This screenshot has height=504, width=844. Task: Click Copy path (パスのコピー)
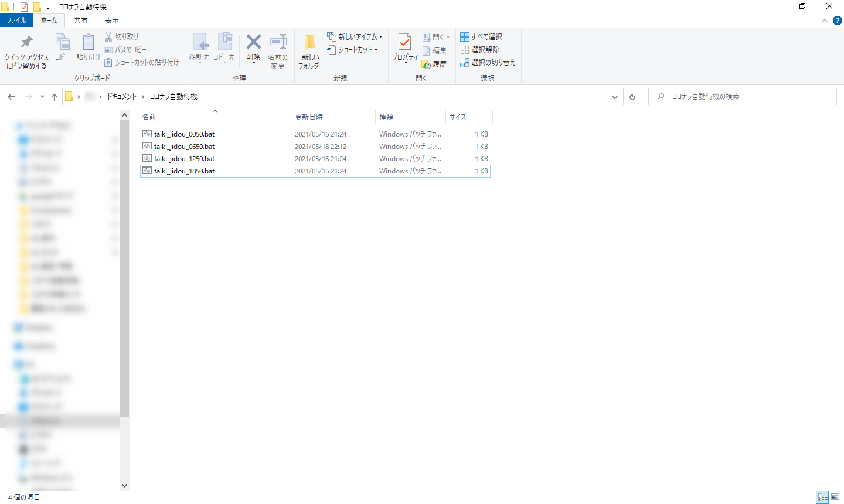click(x=125, y=49)
